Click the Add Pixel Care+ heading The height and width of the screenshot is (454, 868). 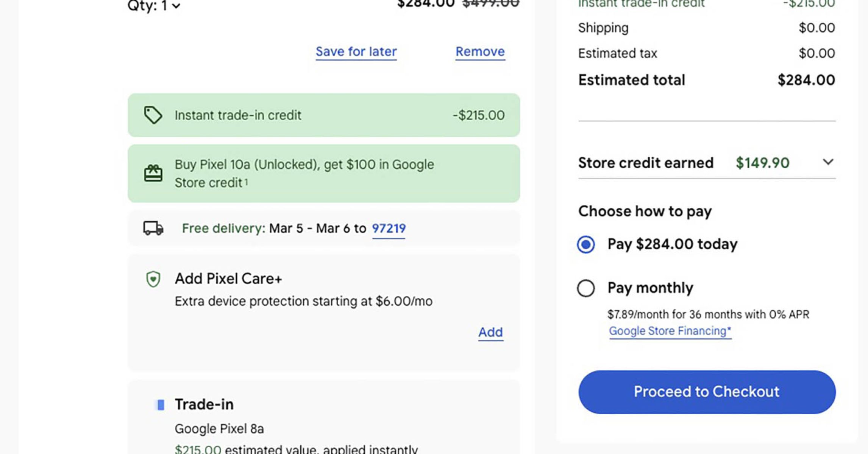click(228, 279)
